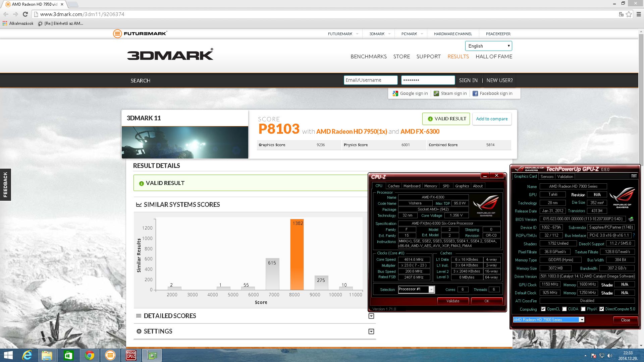Click the Google sign in icon

coord(395,94)
